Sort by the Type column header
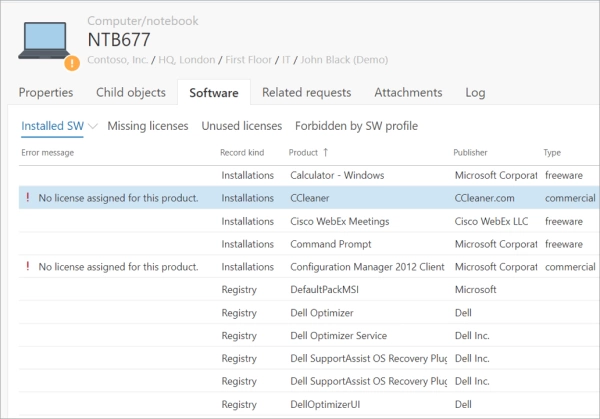600x419 pixels. tap(552, 153)
